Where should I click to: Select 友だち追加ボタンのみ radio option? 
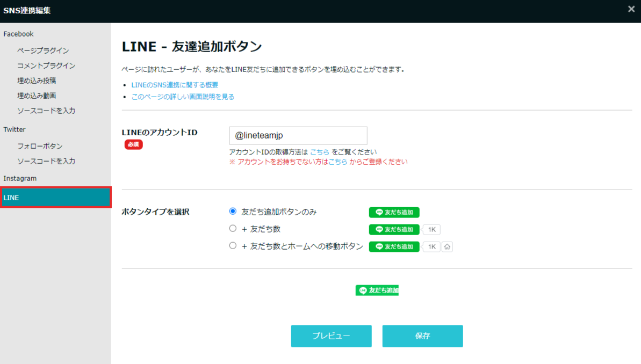coord(233,211)
